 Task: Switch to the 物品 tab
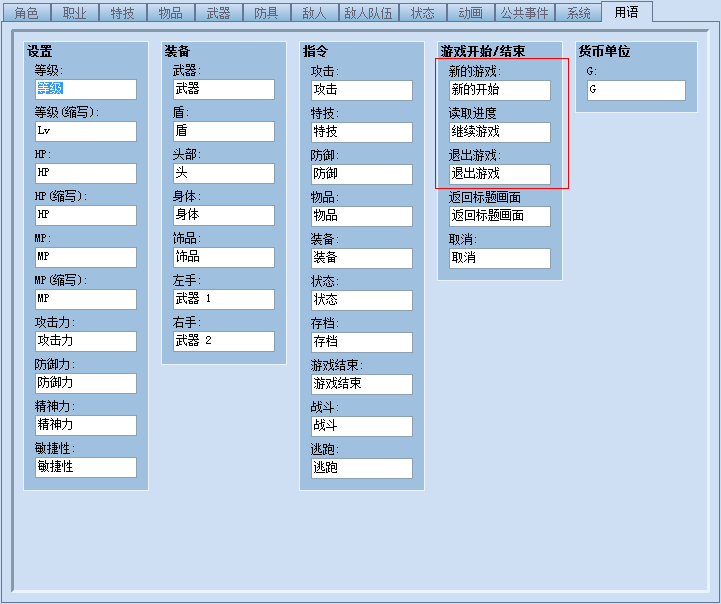[x=170, y=12]
